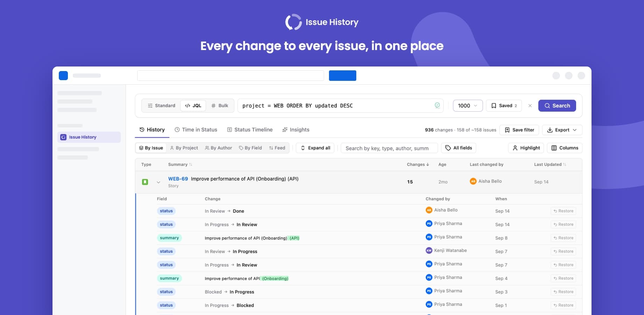
Task: Click the green Story type icon for WEB-69
Action: 145,182
